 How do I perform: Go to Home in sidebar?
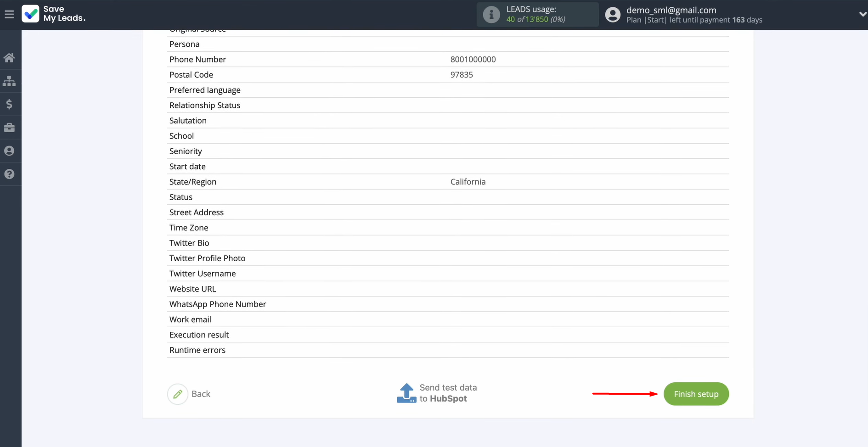[9, 58]
